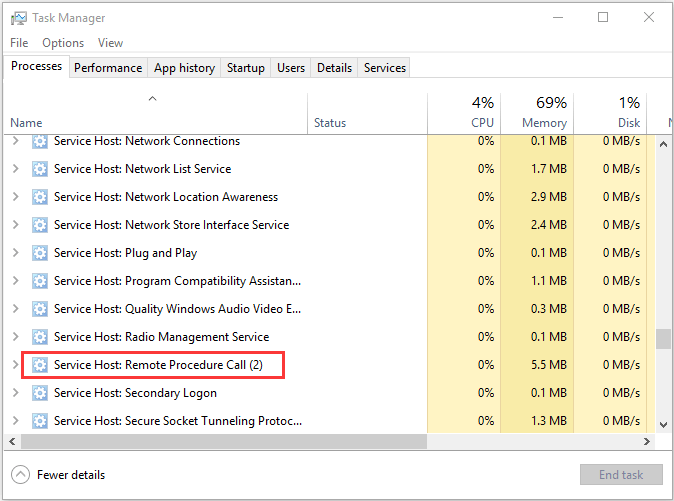Image resolution: width=674 pixels, height=501 pixels.
Task: Expand the Remote Procedure Call process group
Action: [15, 365]
